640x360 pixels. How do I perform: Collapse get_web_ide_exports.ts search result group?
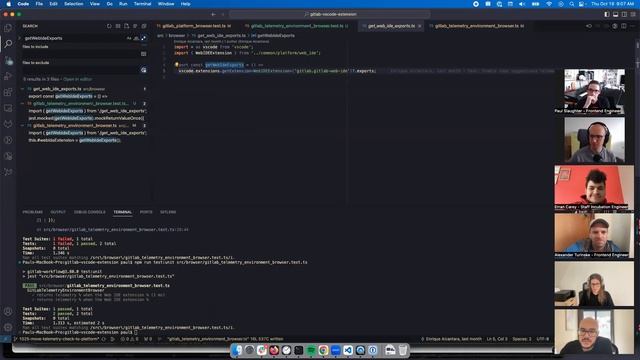(x=23, y=89)
